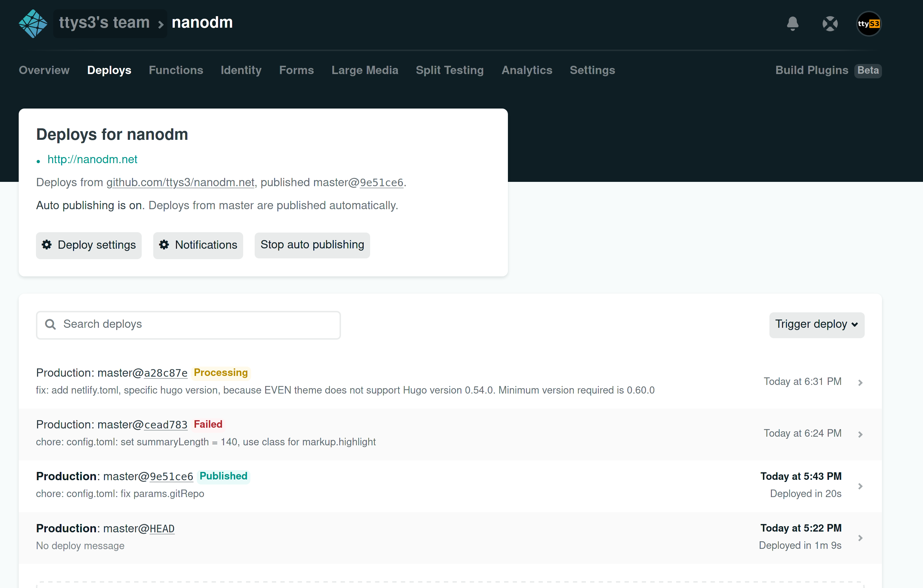The width and height of the screenshot is (923, 588).
Task: Click the nanodm breadcrumb title
Action: (202, 23)
